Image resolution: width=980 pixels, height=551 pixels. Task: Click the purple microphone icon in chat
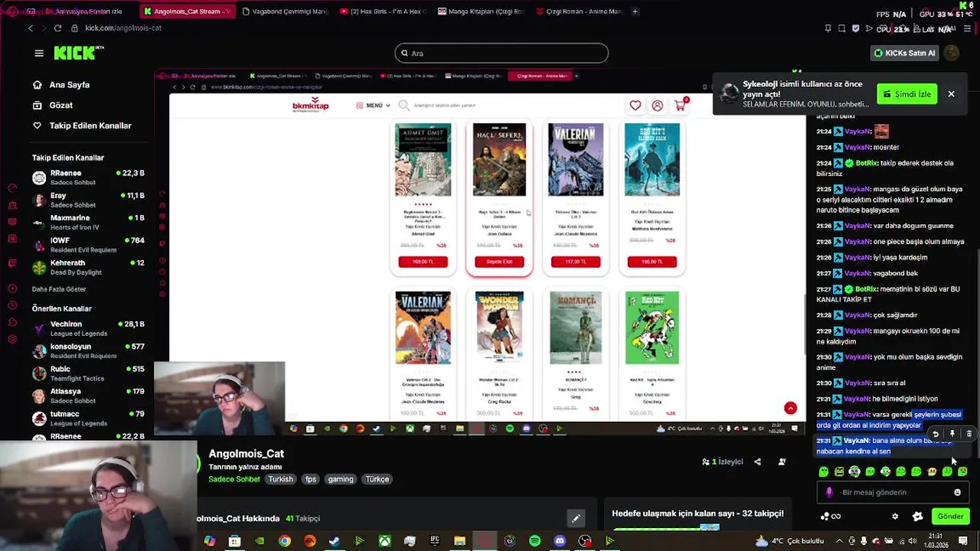[828, 493]
